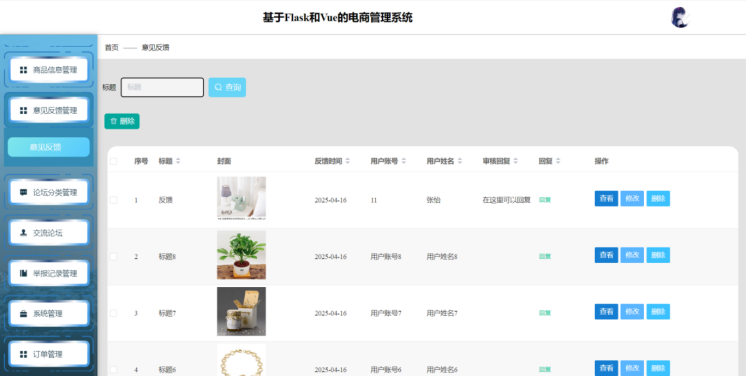The height and width of the screenshot is (376, 746).
Task: Click the 用户账号6 table cell
Action: pyautogui.click(x=386, y=369)
